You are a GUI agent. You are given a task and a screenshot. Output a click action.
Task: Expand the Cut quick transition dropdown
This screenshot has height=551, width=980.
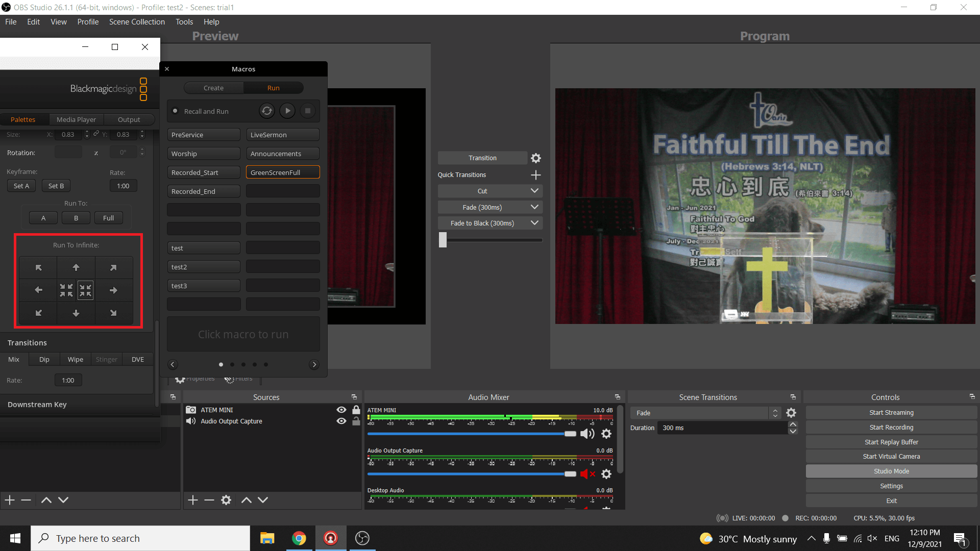pos(534,191)
